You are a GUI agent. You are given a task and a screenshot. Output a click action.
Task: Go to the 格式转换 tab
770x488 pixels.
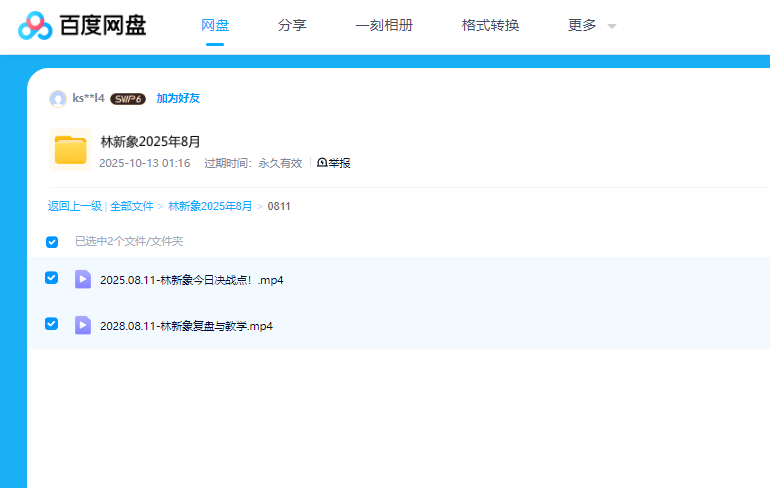pyautogui.click(x=490, y=25)
